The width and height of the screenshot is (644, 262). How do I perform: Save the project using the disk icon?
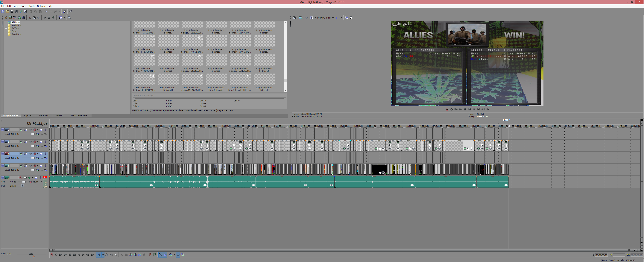pyautogui.click(x=12, y=11)
